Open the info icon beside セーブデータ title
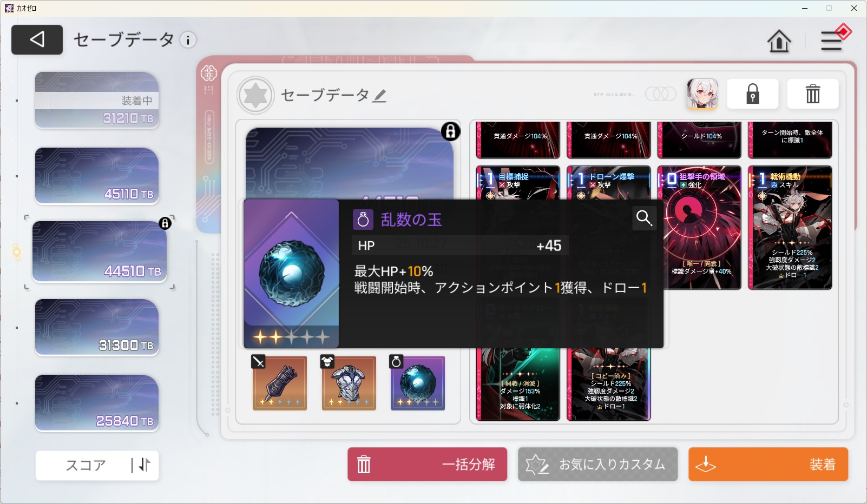867x504 pixels. pos(188,40)
